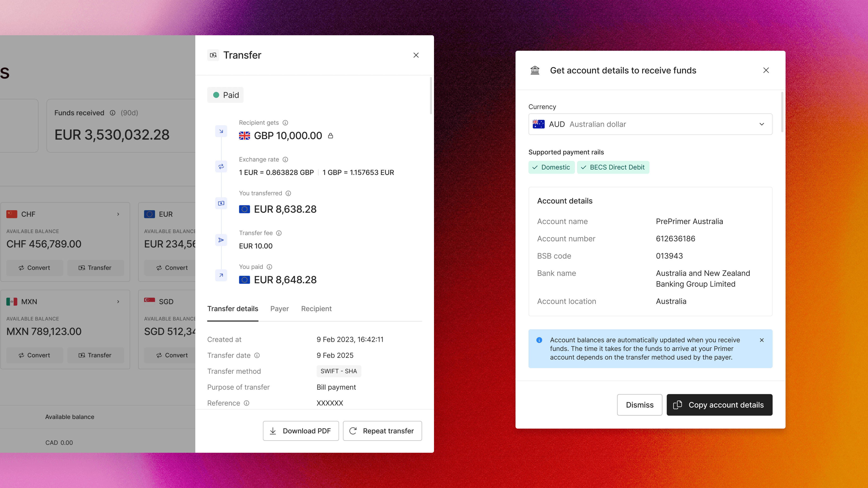Select the Domestic payment rail chip

(x=551, y=167)
